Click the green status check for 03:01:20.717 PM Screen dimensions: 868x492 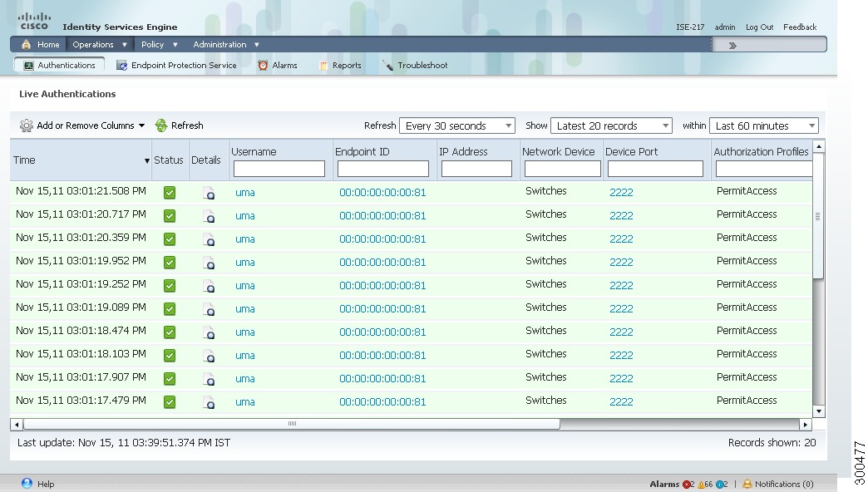coord(170,216)
